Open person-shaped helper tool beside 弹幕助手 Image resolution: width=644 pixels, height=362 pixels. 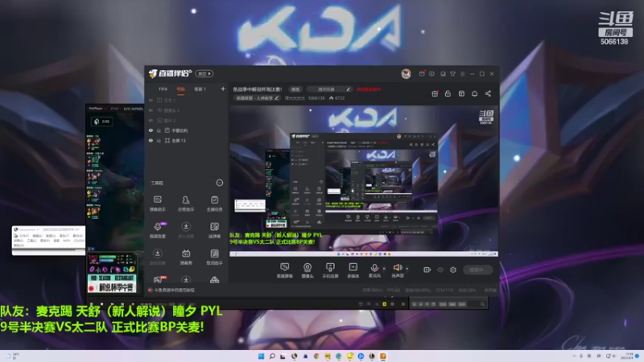click(186, 204)
